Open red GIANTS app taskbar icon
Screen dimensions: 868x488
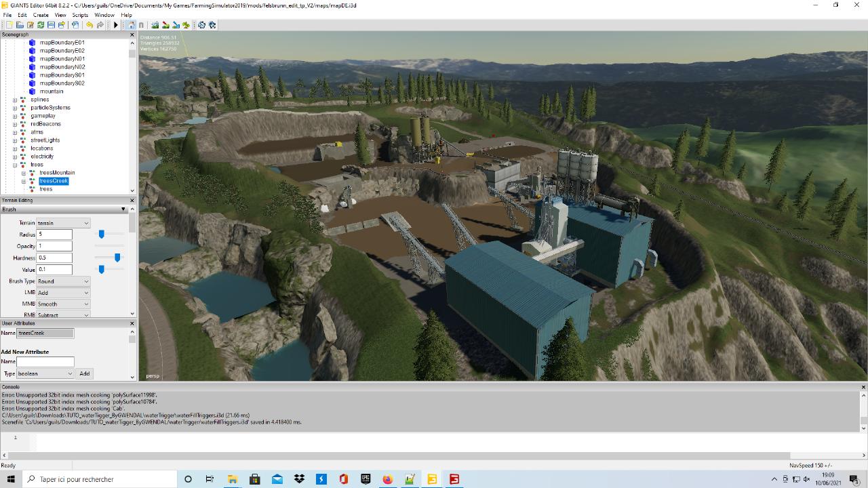pyautogui.click(x=454, y=479)
